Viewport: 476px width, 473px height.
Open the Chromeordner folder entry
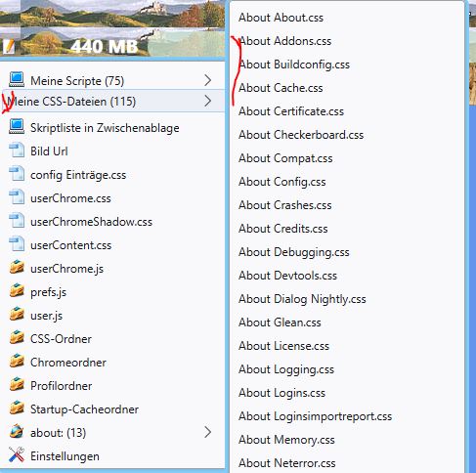pyautogui.click(x=112, y=362)
